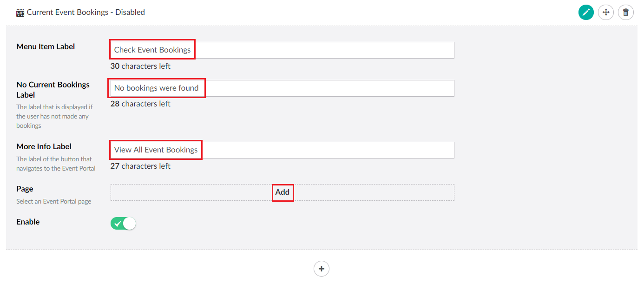The image size is (644, 284).
Task: Click the teal pencil edit icon
Action: pyautogui.click(x=586, y=13)
